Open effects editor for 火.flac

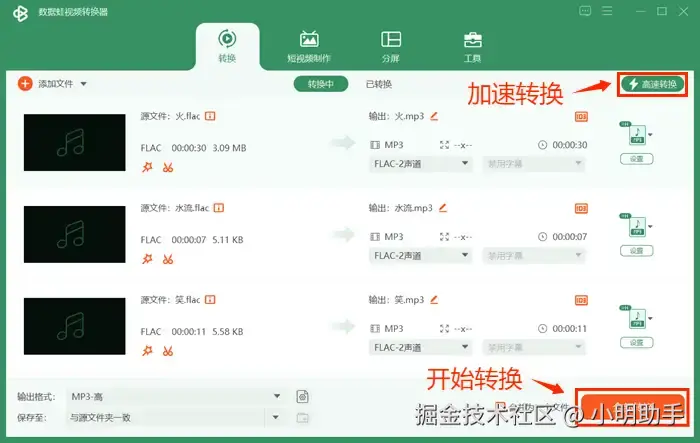[147, 167]
